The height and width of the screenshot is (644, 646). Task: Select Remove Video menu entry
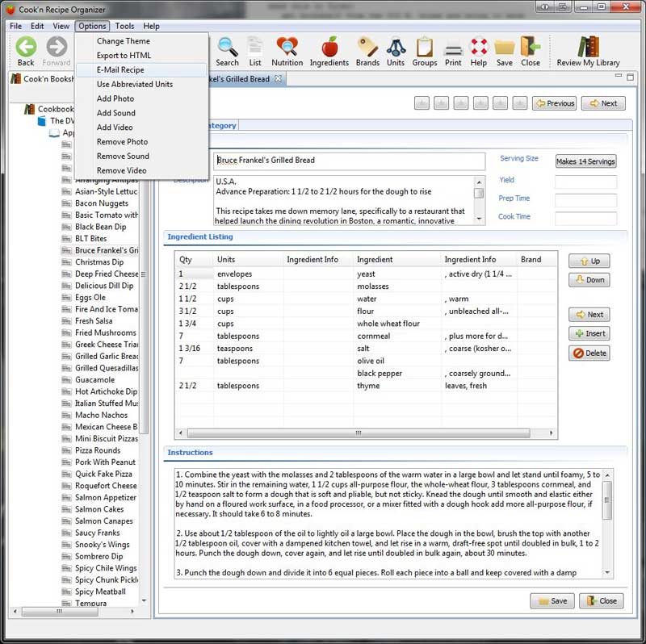coord(141,170)
